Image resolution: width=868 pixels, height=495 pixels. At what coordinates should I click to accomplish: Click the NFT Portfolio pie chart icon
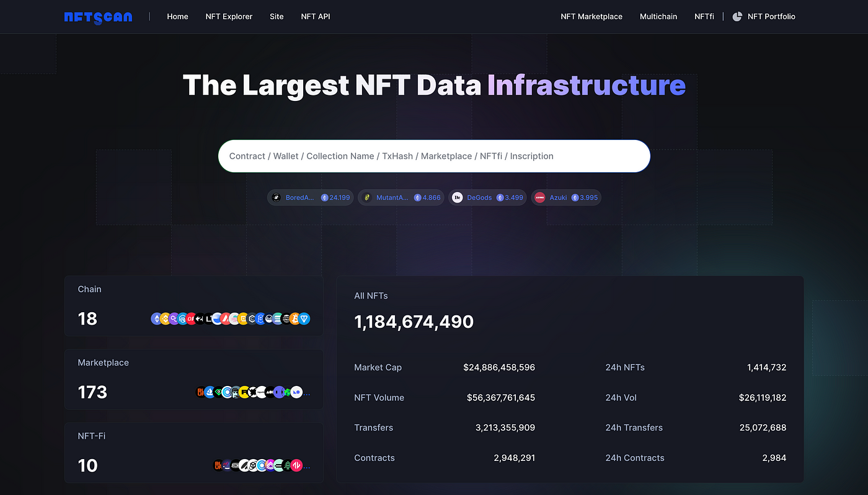737,17
